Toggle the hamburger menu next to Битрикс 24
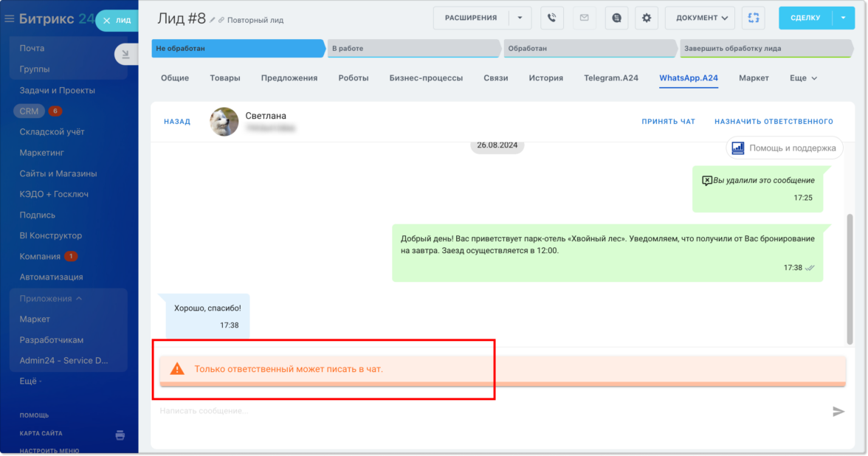 10,19
